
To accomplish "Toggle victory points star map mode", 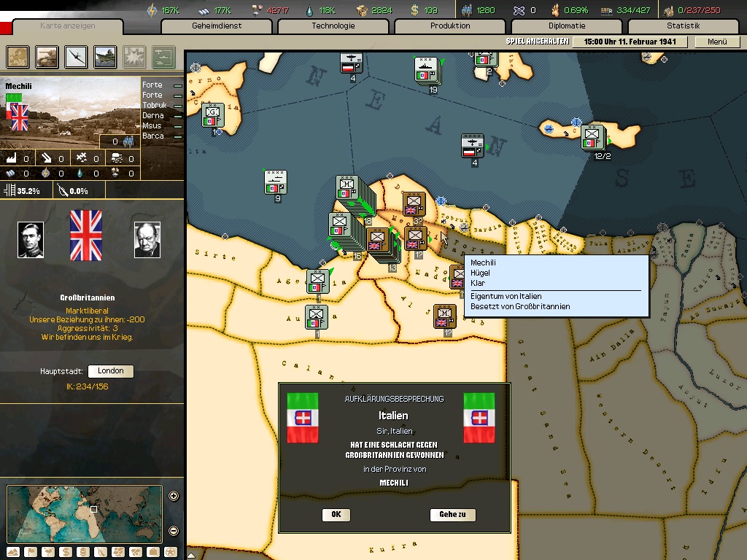I will tap(170, 552).
